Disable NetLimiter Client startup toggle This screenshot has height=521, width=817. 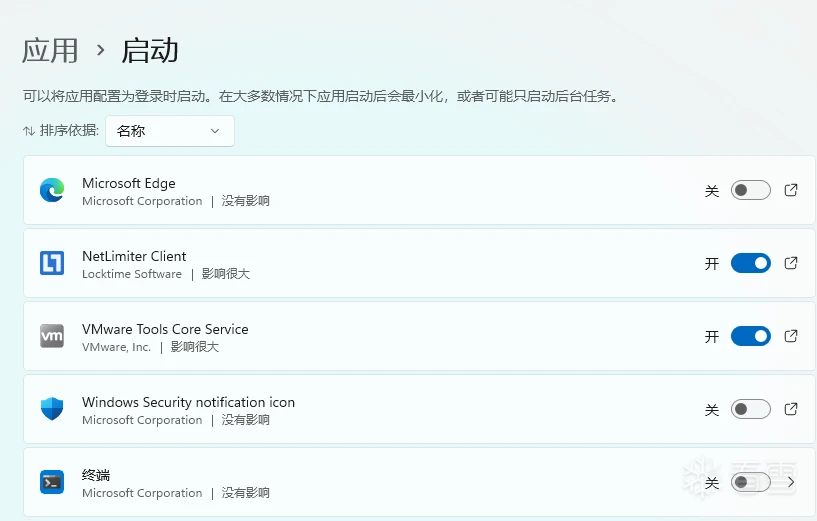pos(750,263)
